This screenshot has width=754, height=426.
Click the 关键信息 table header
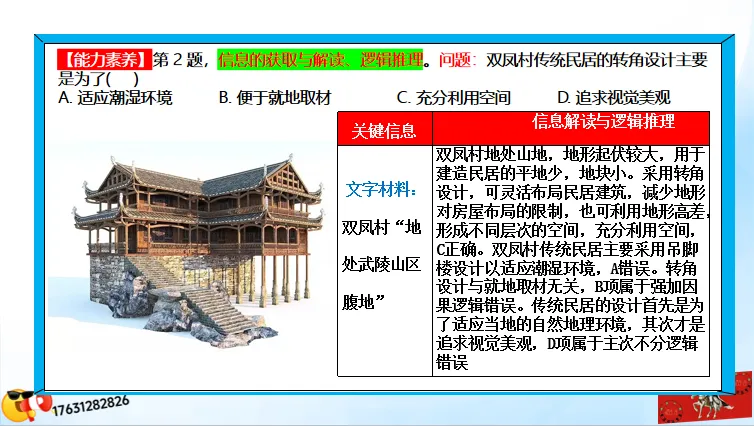pos(385,129)
